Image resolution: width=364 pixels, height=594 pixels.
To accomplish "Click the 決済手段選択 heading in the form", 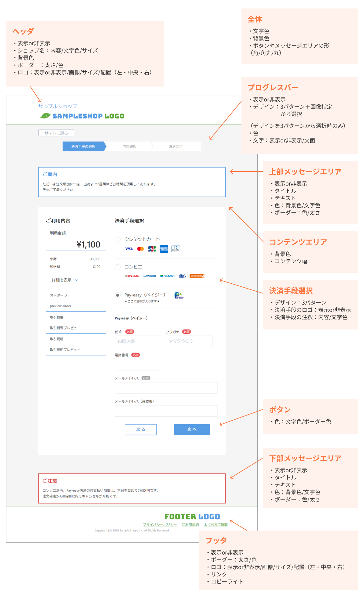I will click(x=130, y=220).
